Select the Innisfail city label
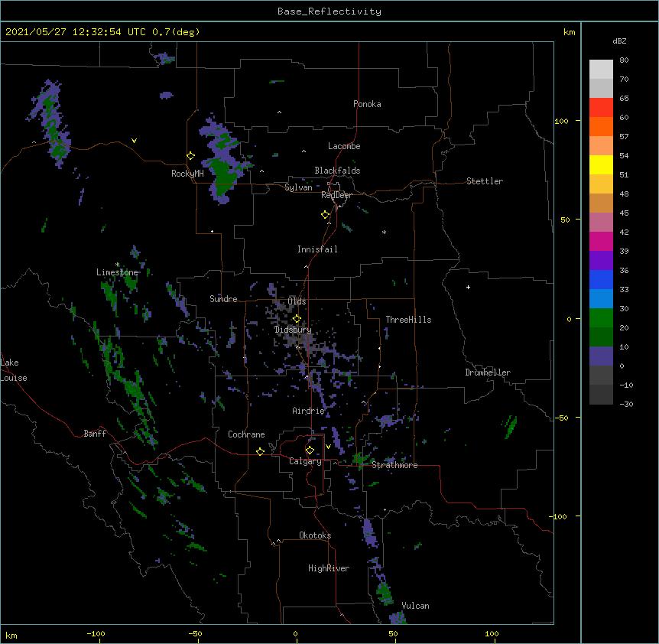The height and width of the screenshot is (644, 659). [x=317, y=249]
